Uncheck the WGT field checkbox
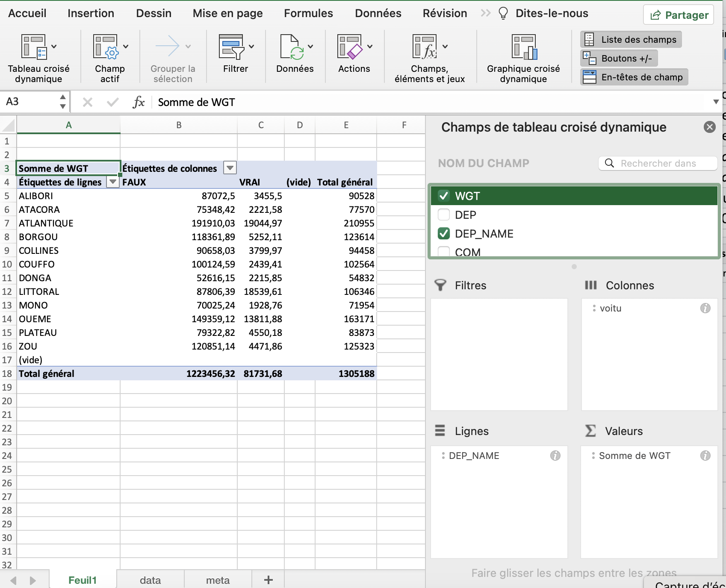The width and height of the screenshot is (726, 588). point(444,196)
